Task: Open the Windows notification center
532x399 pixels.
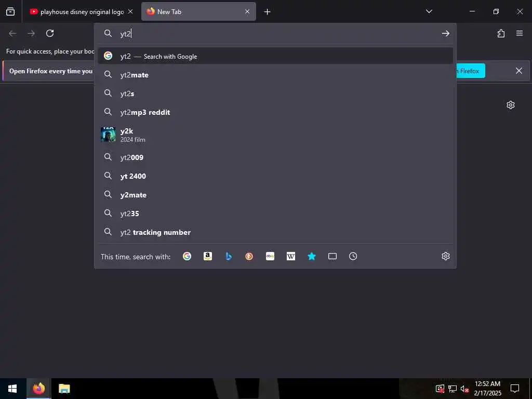Action: (x=515, y=389)
